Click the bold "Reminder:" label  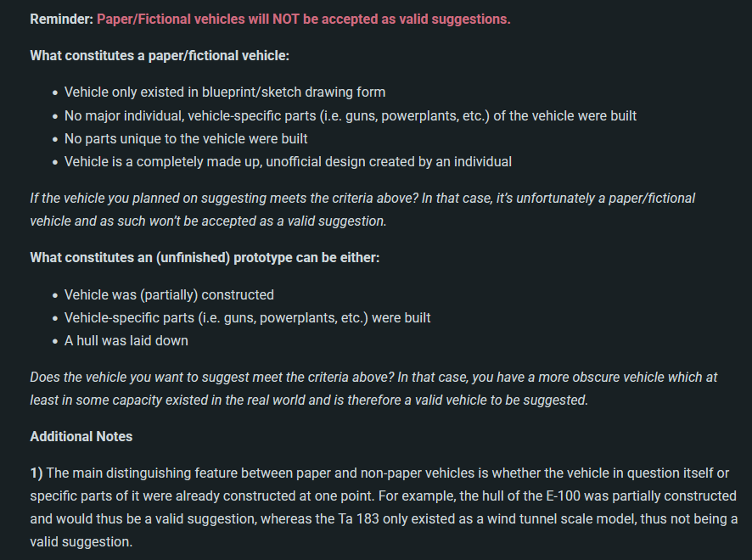click(x=61, y=19)
